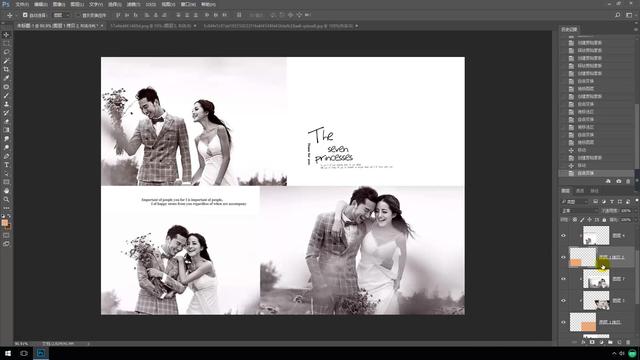Image resolution: width=640 pixels, height=360 pixels.
Task: Open the layer filter type dropdown
Action: tap(575, 201)
